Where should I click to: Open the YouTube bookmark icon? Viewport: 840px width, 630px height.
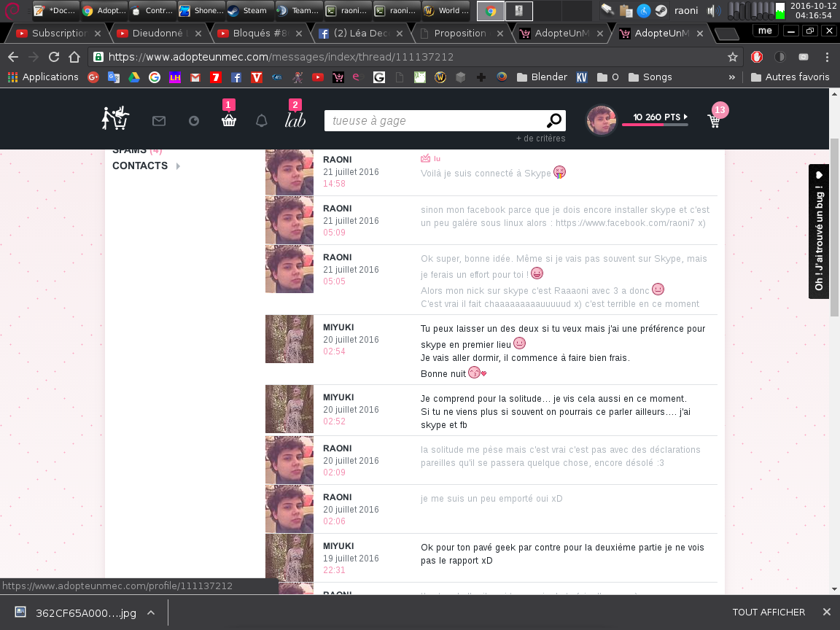coord(318,77)
